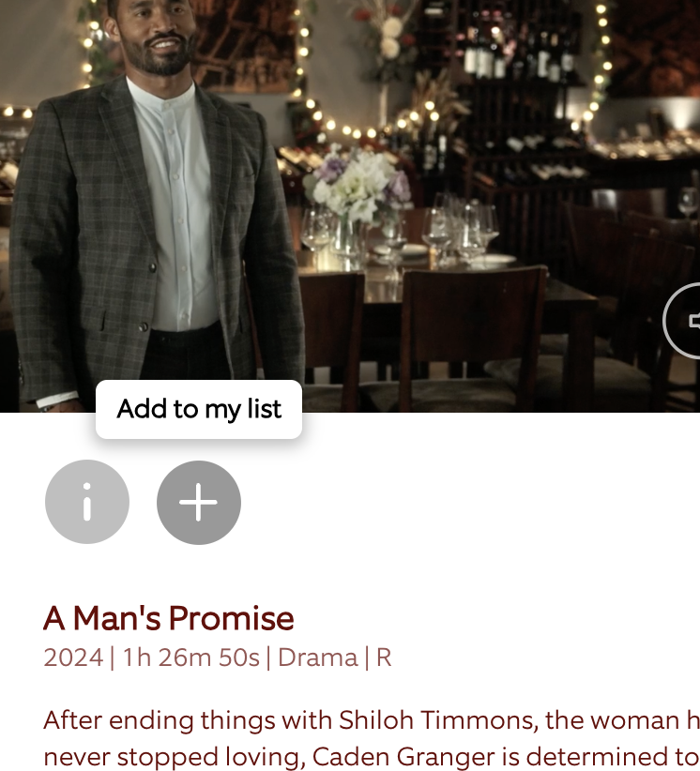The image size is (700, 771).
Task: Open the "A Man's Promise" title
Action: [x=168, y=618]
